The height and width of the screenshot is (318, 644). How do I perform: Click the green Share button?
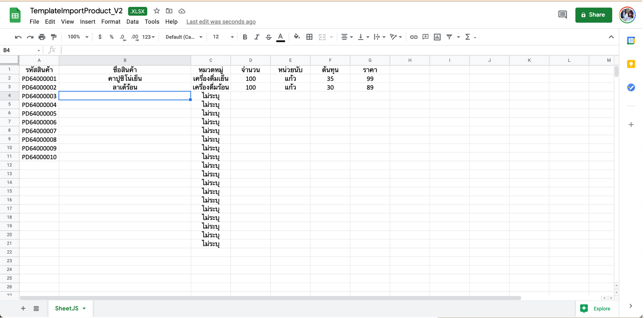coord(593,15)
